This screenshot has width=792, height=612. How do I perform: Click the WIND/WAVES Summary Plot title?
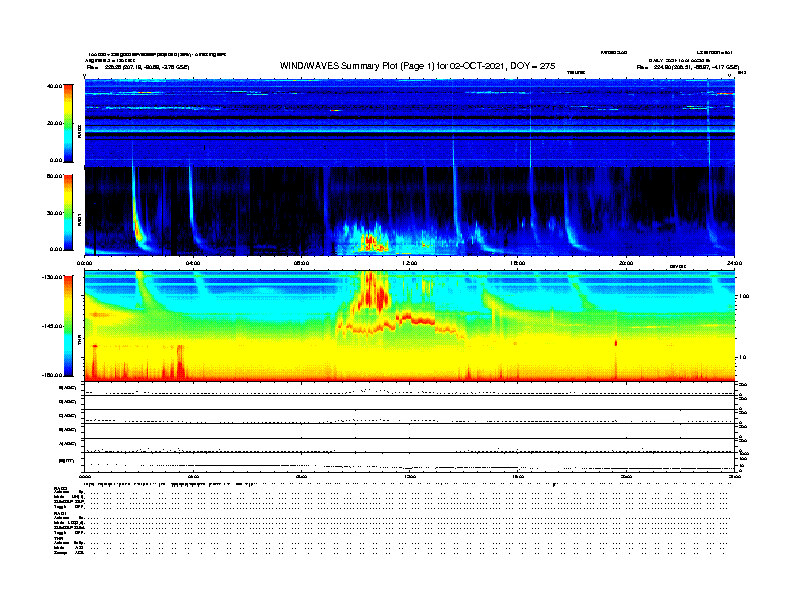[417, 66]
